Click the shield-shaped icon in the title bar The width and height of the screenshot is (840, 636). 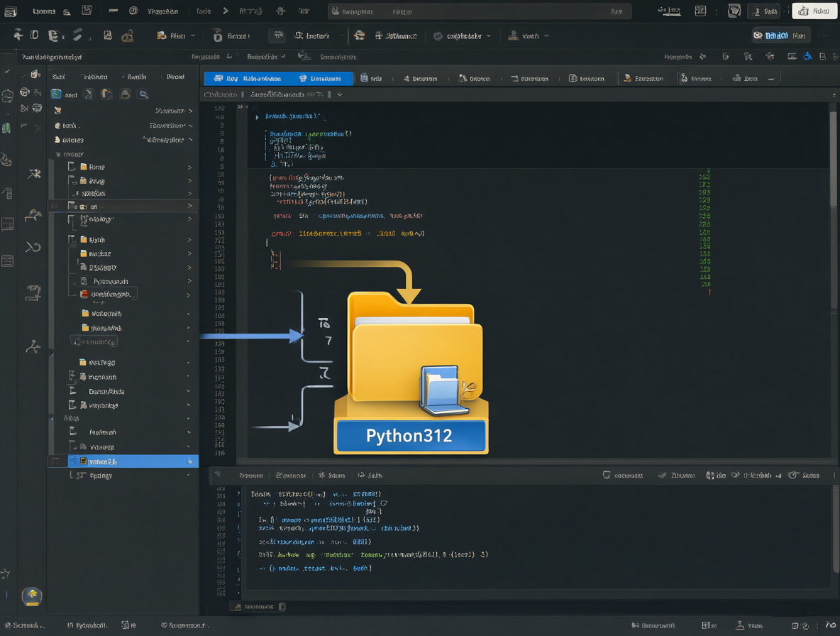[734, 11]
